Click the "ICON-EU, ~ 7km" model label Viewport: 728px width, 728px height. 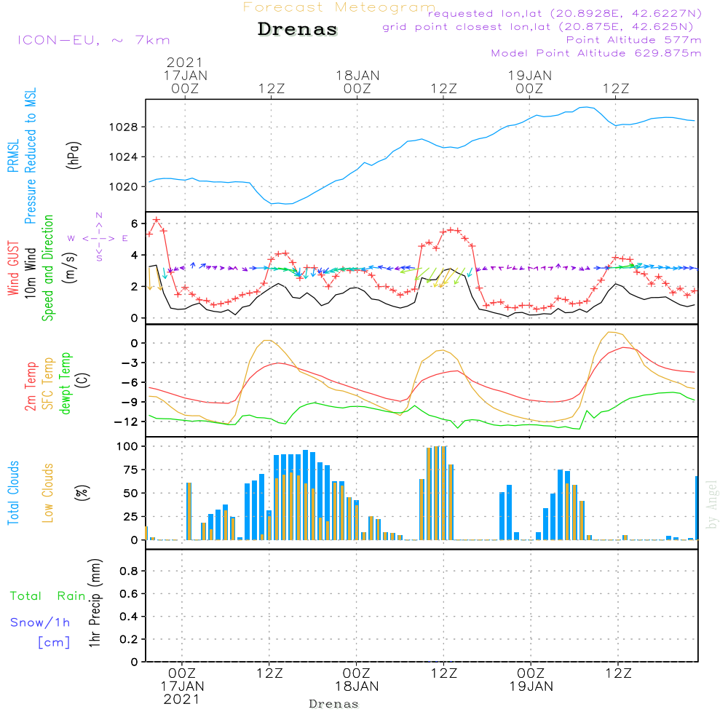(x=94, y=40)
